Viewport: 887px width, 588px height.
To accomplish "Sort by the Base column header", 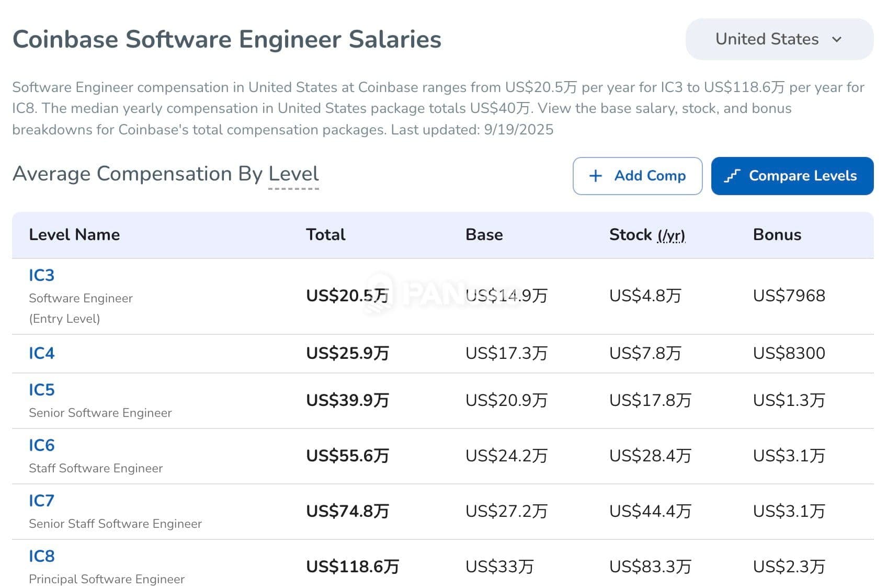I will point(484,234).
